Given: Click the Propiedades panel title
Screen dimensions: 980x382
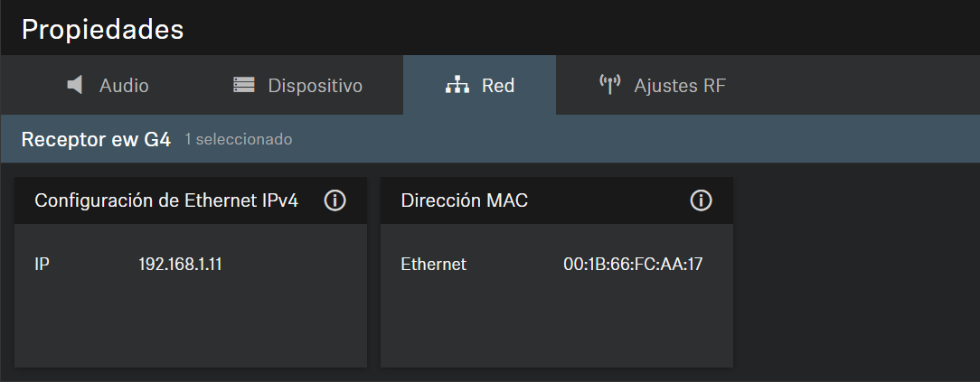Looking at the screenshot, I should [102, 30].
